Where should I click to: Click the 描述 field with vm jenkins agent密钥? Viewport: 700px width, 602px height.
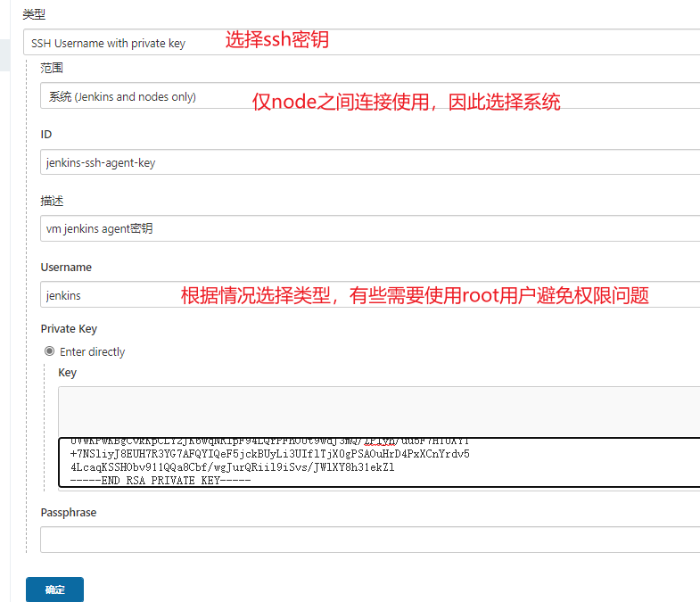tap(370, 228)
